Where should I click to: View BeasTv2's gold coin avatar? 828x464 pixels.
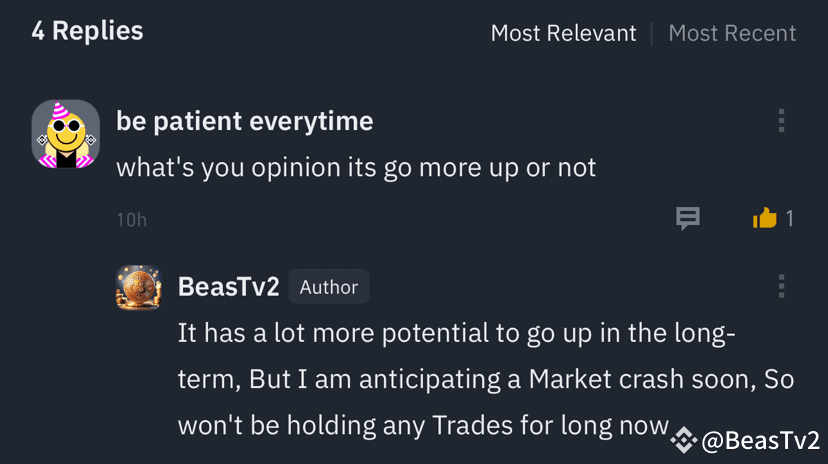(x=138, y=288)
